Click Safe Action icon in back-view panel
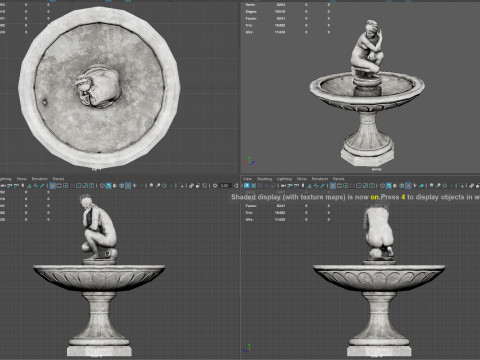This screenshot has height=360, width=480. [x=365, y=186]
